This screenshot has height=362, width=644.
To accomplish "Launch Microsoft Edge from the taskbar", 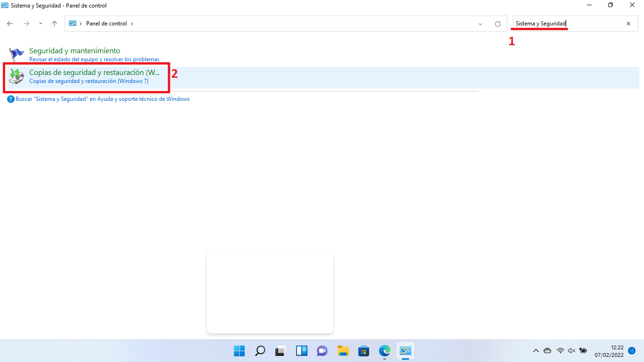I will [385, 351].
